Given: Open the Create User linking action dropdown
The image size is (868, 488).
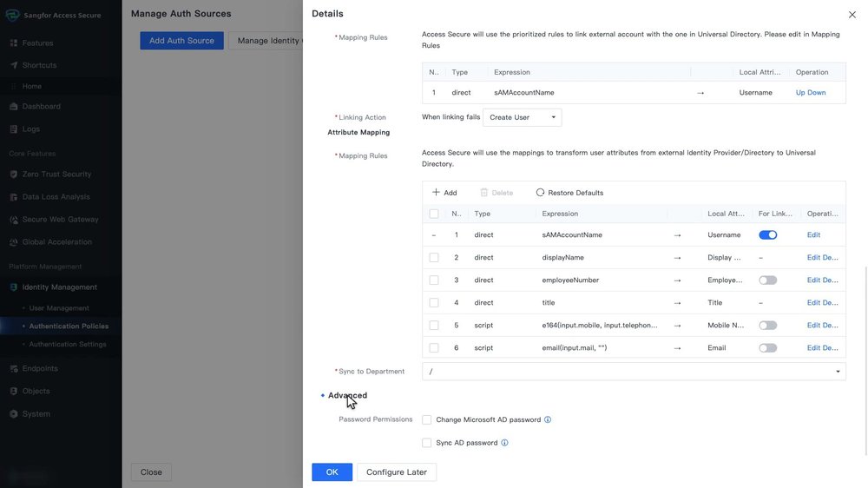Looking at the screenshot, I should tap(522, 117).
